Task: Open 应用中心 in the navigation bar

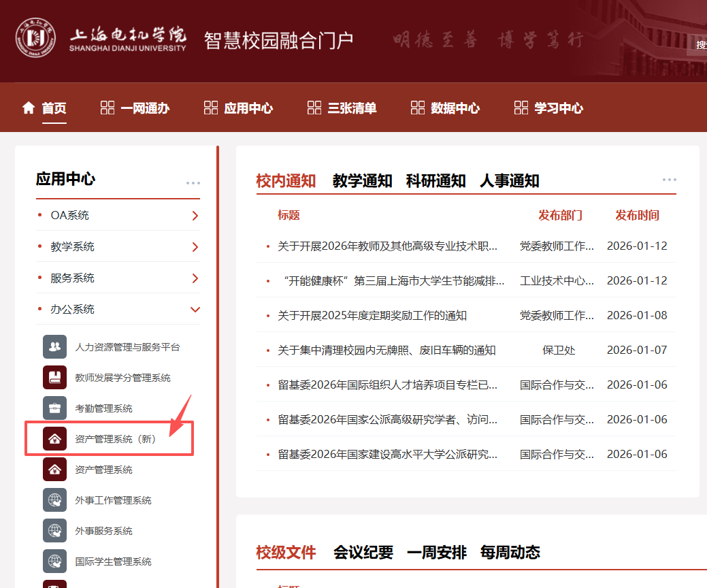Action: point(239,108)
